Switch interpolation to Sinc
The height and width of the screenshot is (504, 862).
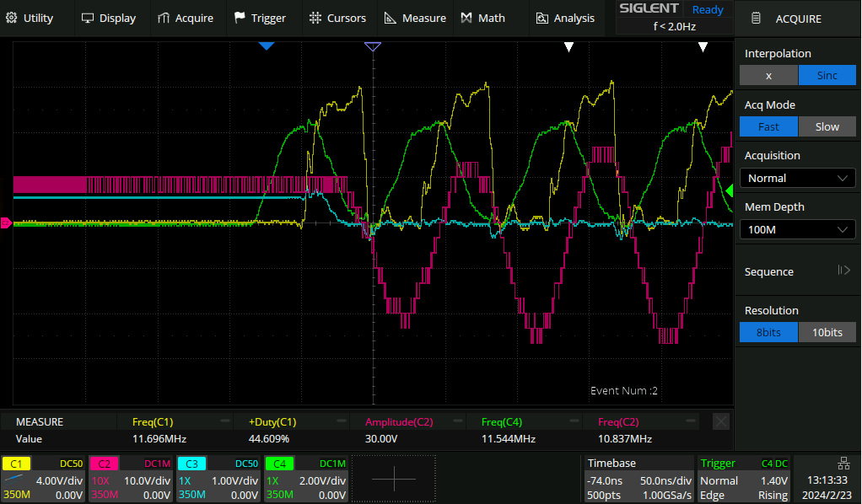(827, 75)
